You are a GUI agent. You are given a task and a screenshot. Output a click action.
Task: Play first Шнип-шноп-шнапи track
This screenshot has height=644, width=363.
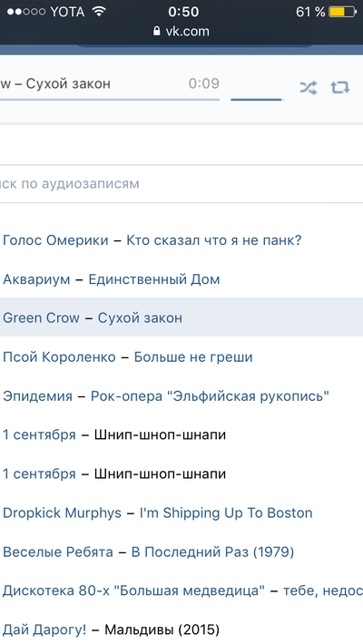160,435
